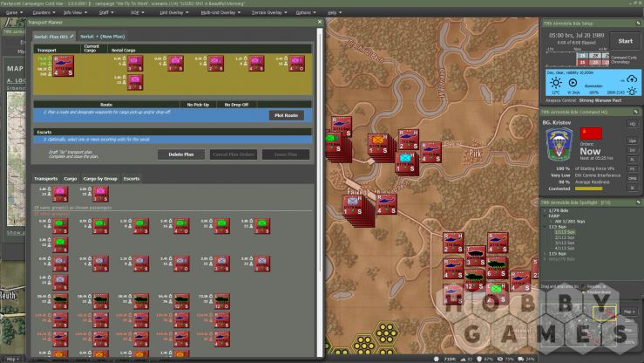Click the wind direction icon in the weather panel
Screen dimensions: 644x363
[x=573, y=83]
